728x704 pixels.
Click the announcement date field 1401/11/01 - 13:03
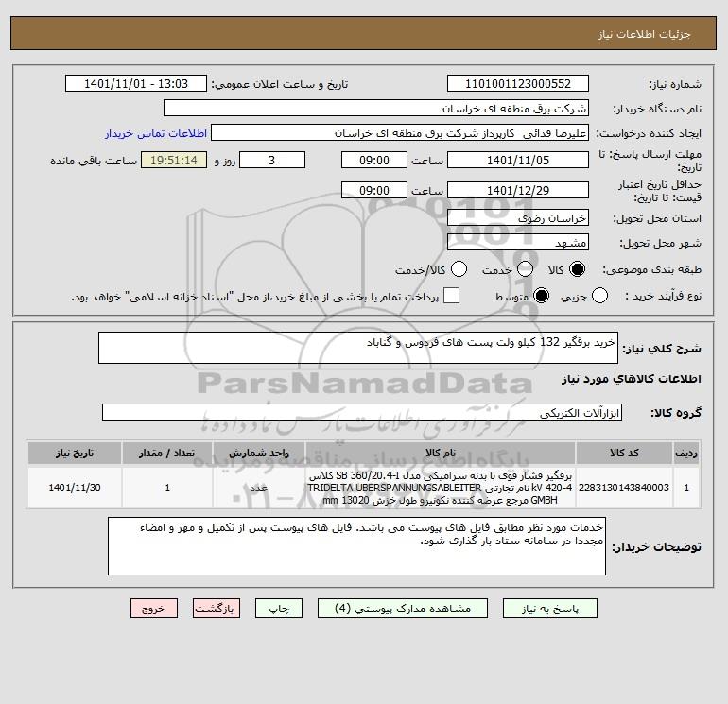click(x=136, y=83)
